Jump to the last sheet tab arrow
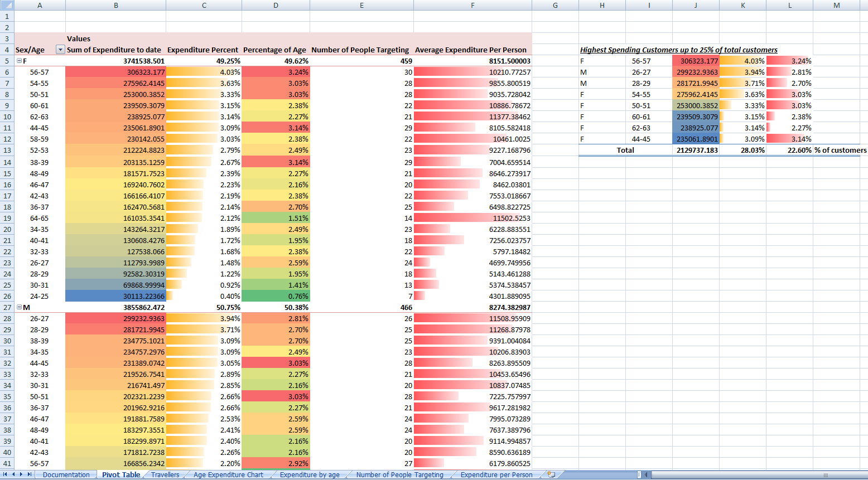The image size is (868, 480). 29,474
